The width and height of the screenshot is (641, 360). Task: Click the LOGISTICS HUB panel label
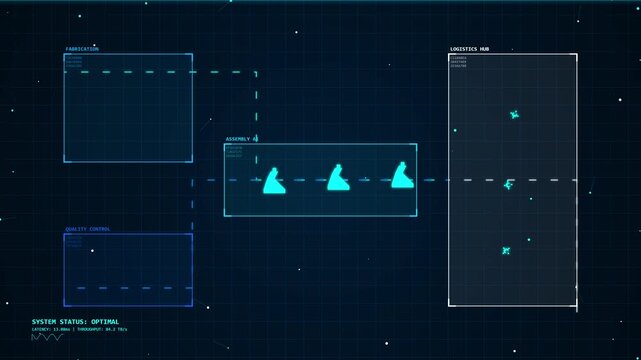(469, 49)
